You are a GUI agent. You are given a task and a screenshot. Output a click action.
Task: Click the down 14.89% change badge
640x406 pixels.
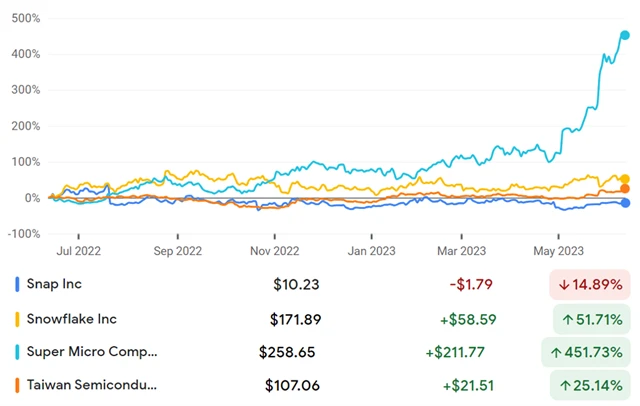[x=590, y=284]
